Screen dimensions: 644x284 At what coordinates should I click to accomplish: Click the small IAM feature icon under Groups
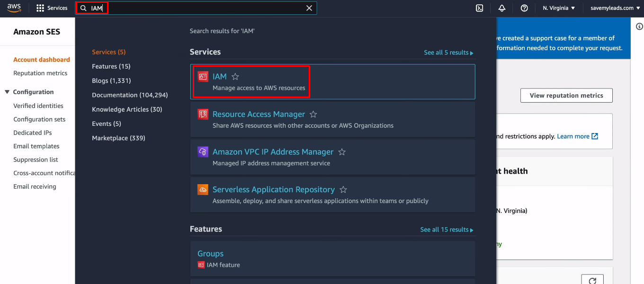click(201, 265)
